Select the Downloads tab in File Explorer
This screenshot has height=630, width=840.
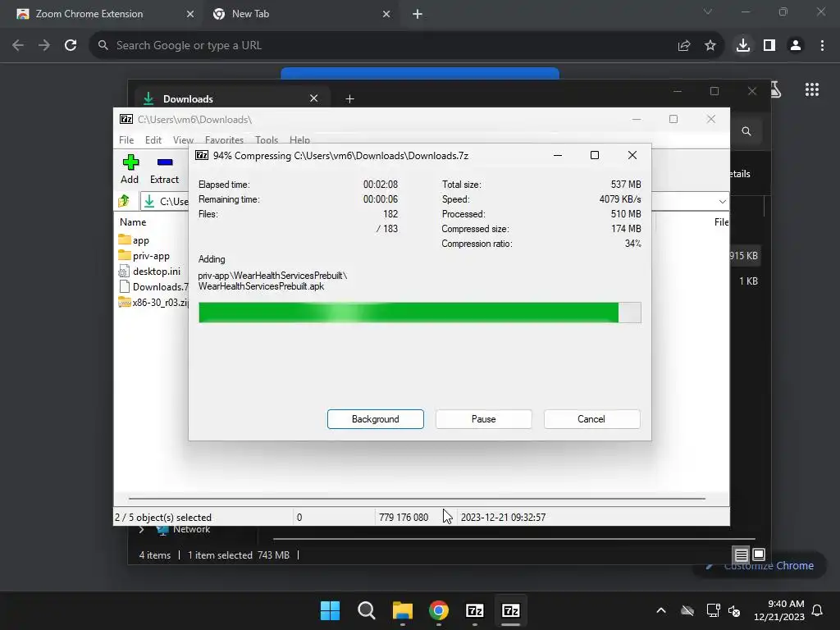click(x=231, y=98)
